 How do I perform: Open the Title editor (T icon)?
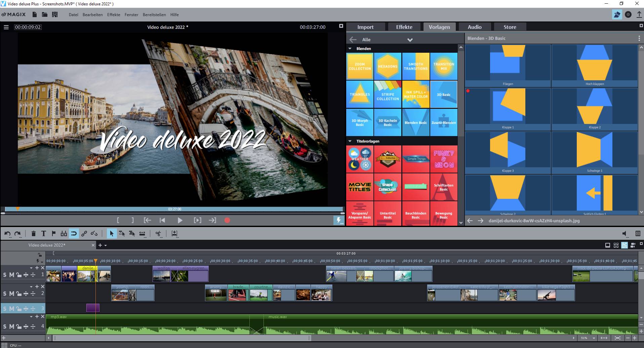43,233
